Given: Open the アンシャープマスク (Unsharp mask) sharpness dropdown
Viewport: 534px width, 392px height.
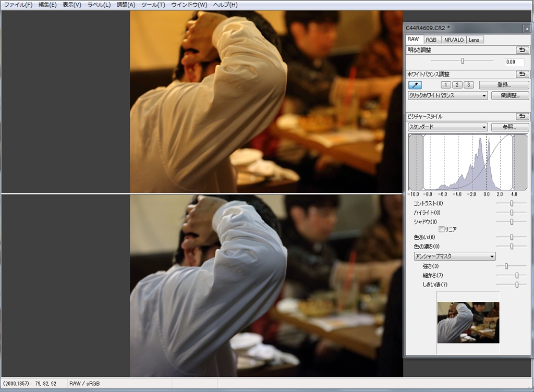Looking at the screenshot, I should [455, 256].
